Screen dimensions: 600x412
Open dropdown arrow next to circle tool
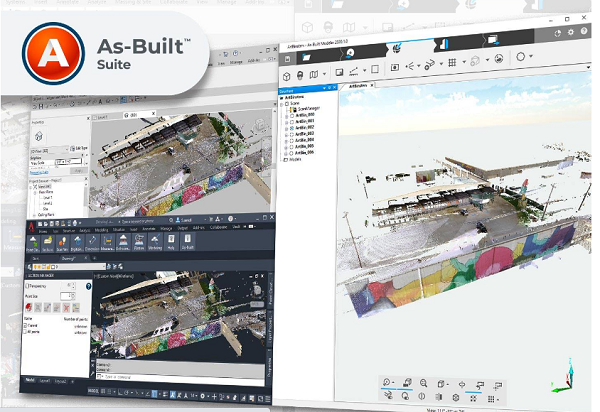[x=531, y=56]
